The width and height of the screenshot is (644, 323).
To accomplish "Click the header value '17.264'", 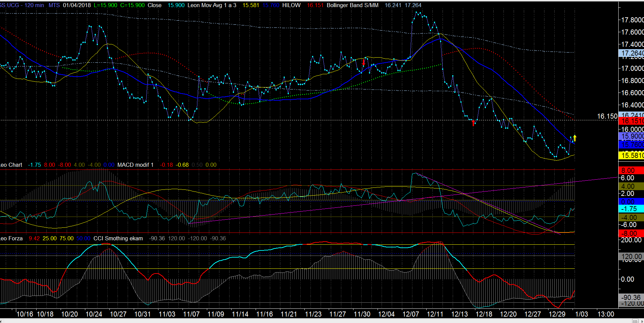I will 413,5.
